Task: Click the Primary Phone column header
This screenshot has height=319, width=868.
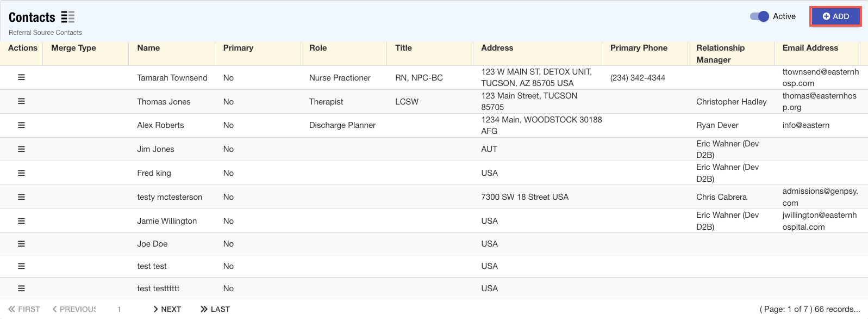Action: (x=639, y=48)
